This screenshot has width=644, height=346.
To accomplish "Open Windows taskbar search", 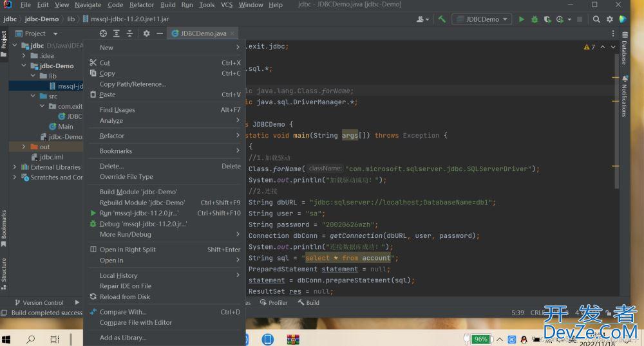I will [30, 340].
